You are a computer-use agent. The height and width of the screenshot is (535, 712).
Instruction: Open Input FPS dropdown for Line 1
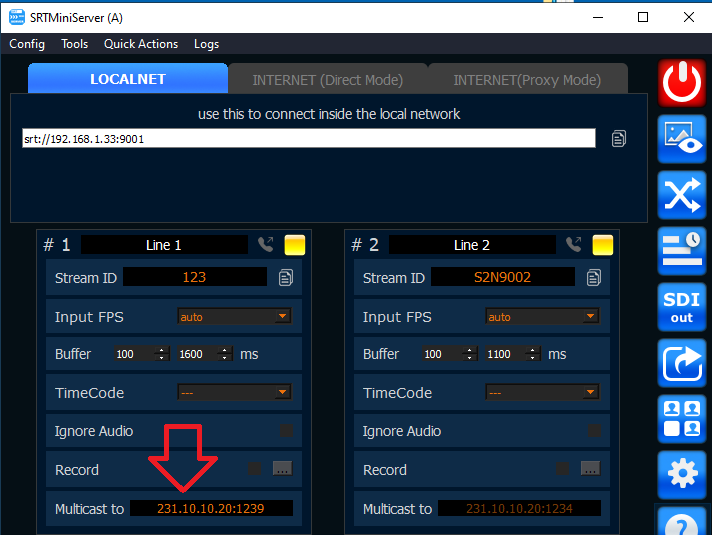(x=234, y=317)
